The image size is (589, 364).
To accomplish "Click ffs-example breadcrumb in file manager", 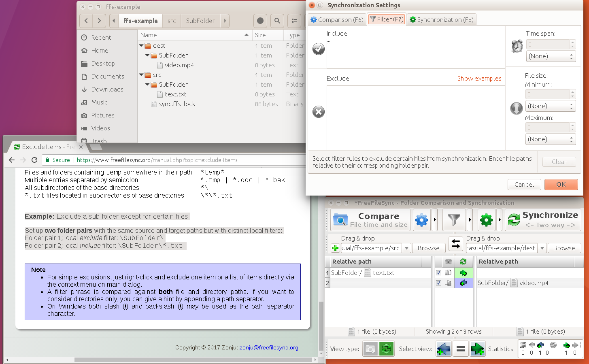I will (x=140, y=21).
